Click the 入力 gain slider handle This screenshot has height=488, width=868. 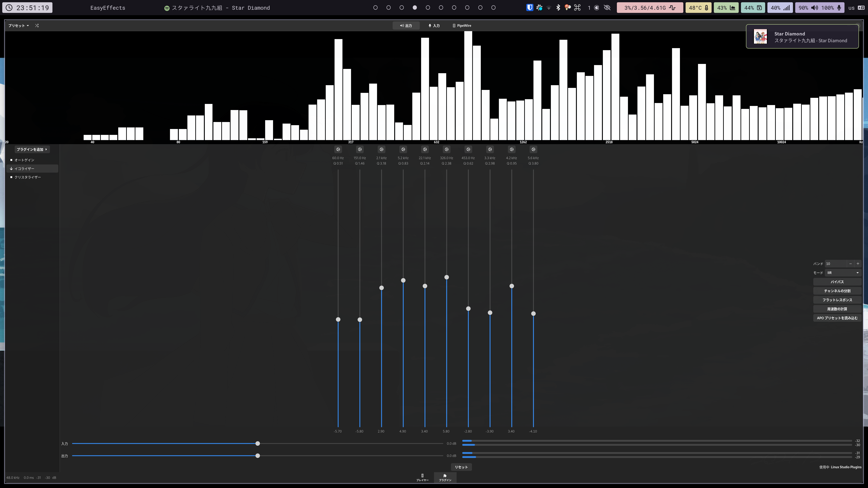pos(257,443)
